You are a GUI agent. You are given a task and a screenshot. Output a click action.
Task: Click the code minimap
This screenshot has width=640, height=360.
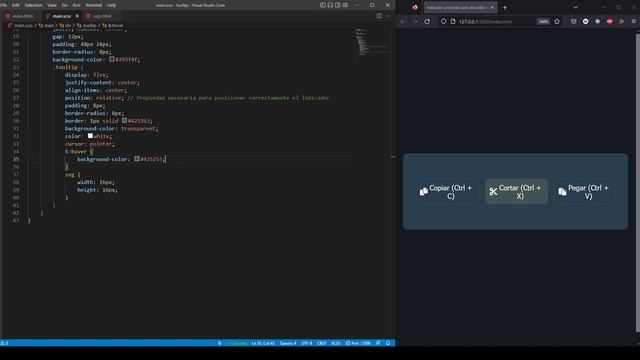pyautogui.click(x=372, y=42)
